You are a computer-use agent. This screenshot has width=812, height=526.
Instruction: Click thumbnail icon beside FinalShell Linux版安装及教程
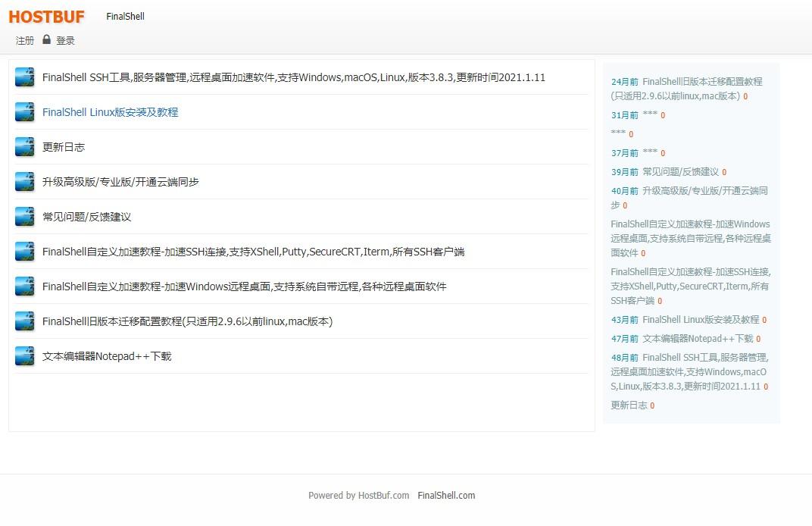25,112
